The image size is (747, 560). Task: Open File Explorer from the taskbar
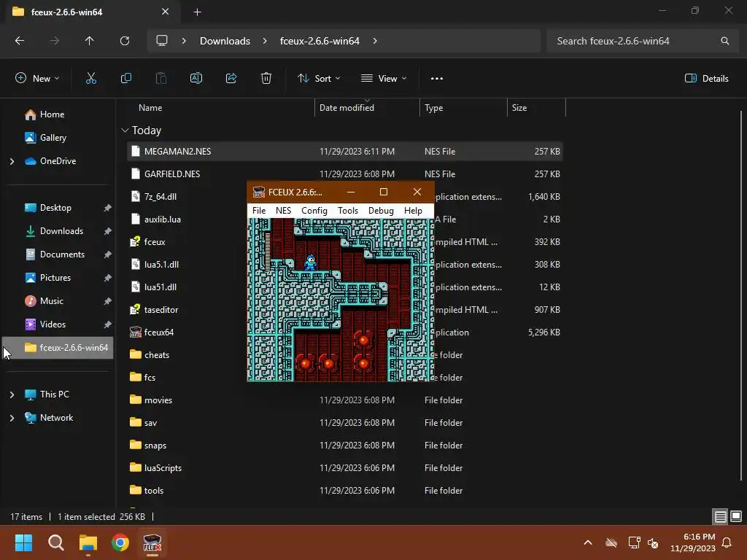(88, 542)
